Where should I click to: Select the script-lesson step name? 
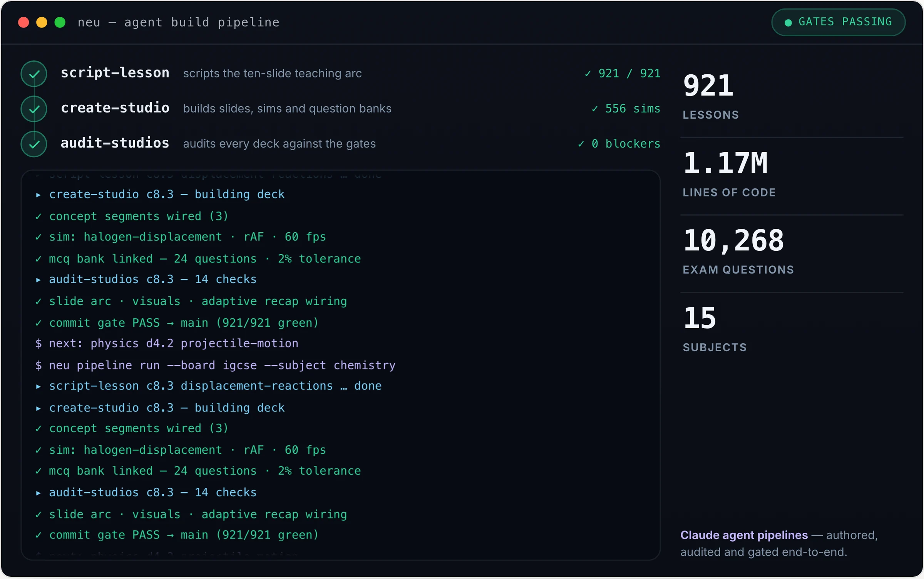tap(115, 73)
